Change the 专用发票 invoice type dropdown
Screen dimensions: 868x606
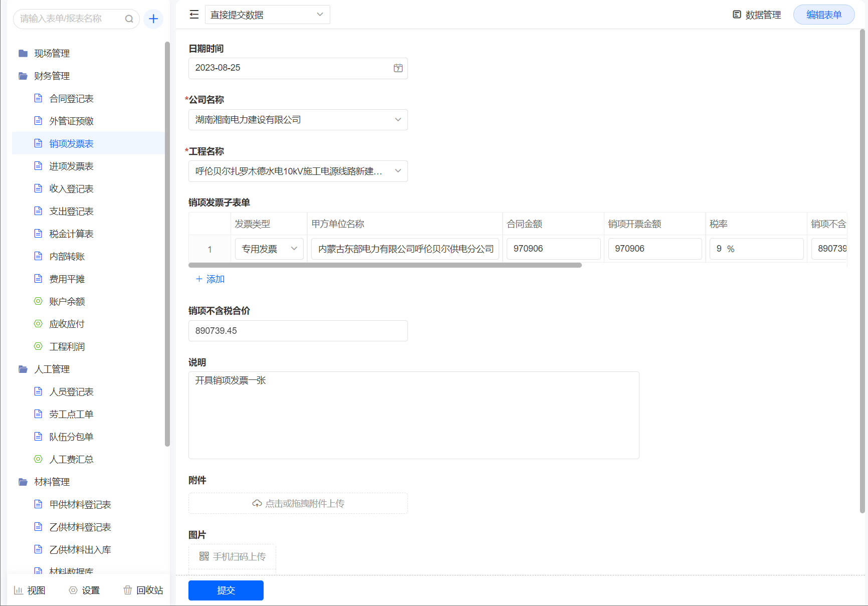[269, 249]
